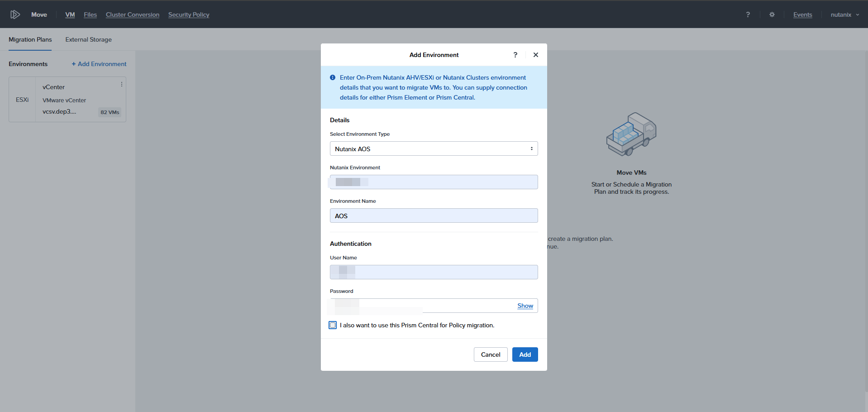The height and width of the screenshot is (412, 868).
Task: Click the Cancel button
Action: pyautogui.click(x=491, y=355)
